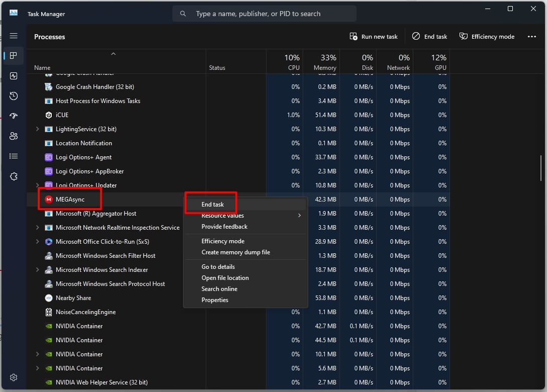
Task: Collapse the column header sort chevron
Action: tap(113, 54)
